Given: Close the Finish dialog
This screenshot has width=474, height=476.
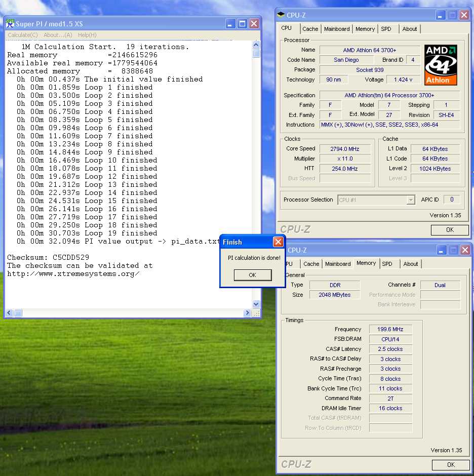Looking at the screenshot, I should pos(278,242).
